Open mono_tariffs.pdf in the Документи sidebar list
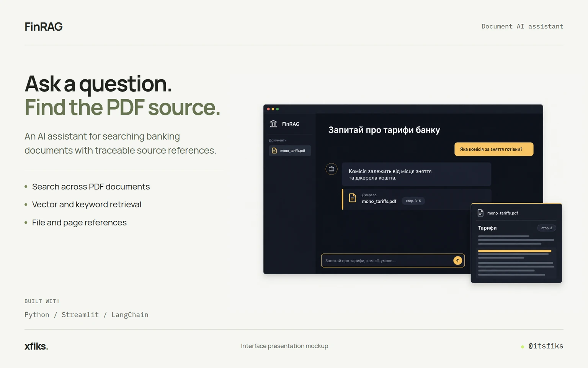 (290, 151)
